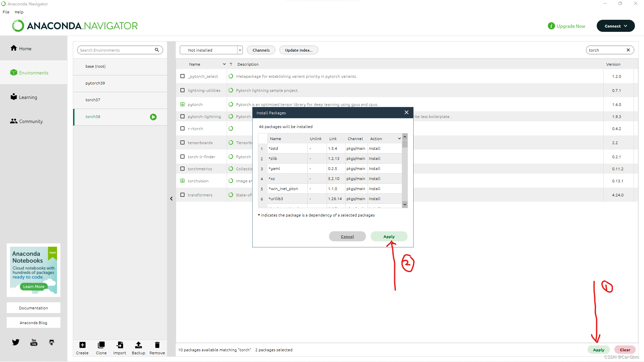Open the GitHub link icon
Viewport: 644px width, 362px height.
click(52, 342)
